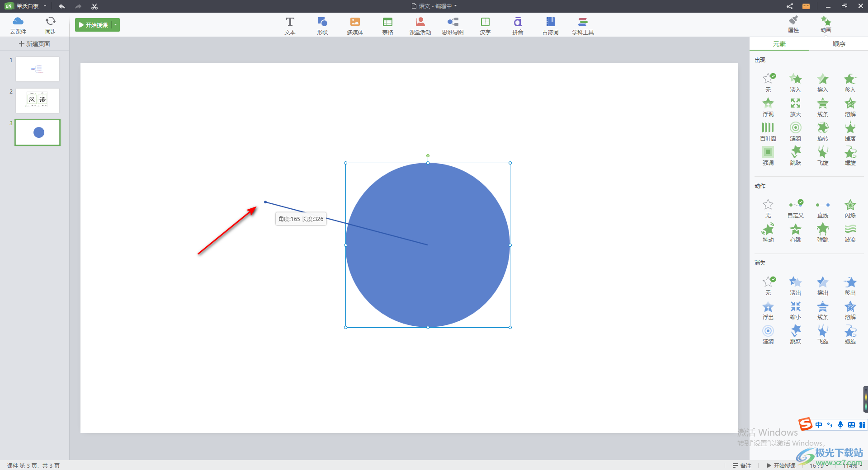
Task: Choose 无 under 消失 exit effects
Action: coord(768,286)
